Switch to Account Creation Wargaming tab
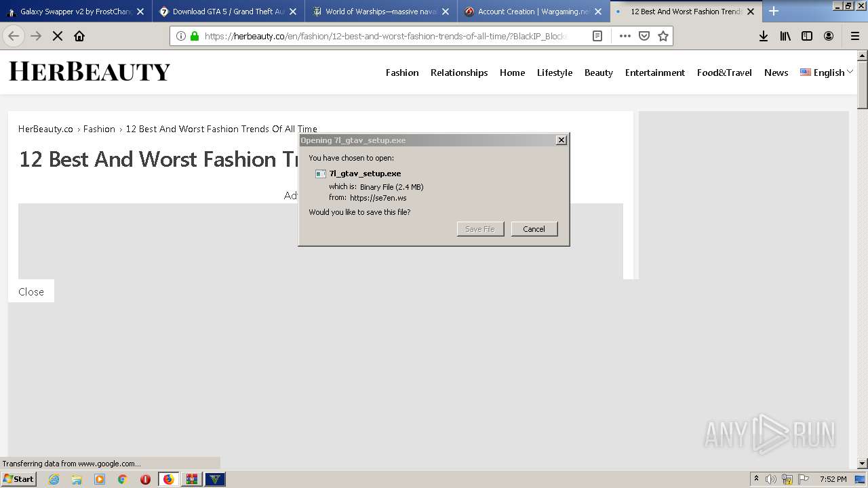The image size is (868, 488). 534,12
